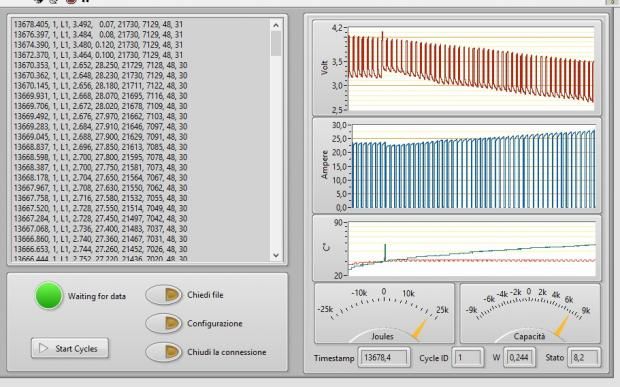Click the play arrow on Start Cycles
This screenshot has width=620, height=387.
coord(43,348)
